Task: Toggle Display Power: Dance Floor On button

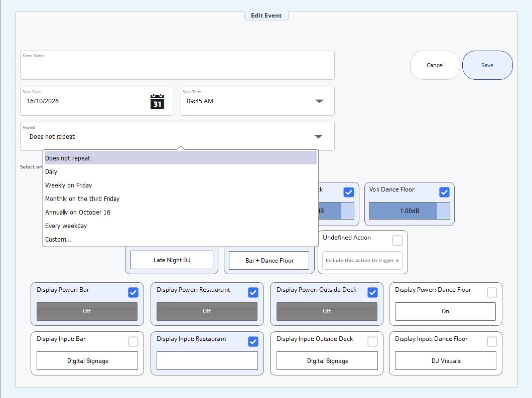Action: 445,311
